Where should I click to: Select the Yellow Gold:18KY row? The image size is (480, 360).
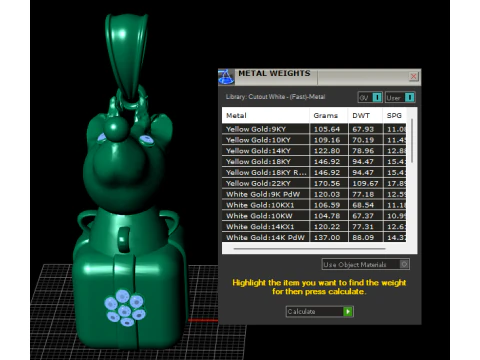pyautogui.click(x=314, y=162)
